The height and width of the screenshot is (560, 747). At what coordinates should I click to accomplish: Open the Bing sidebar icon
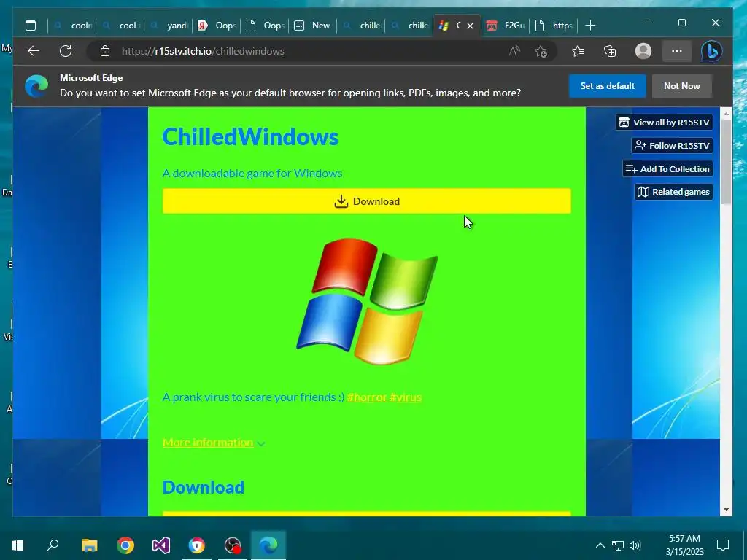[712, 51]
